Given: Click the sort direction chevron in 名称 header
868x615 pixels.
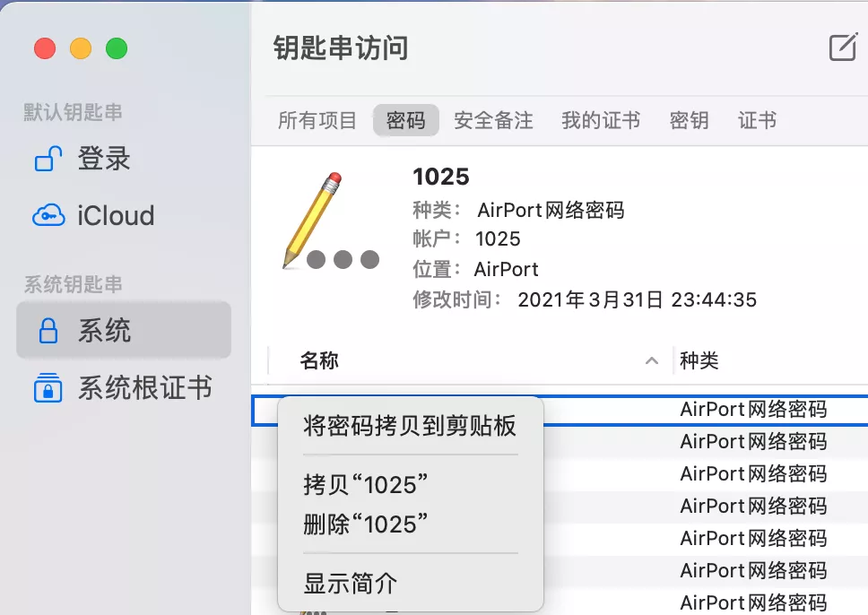Looking at the screenshot, I should pyautogui.click(x=652, y=361).
